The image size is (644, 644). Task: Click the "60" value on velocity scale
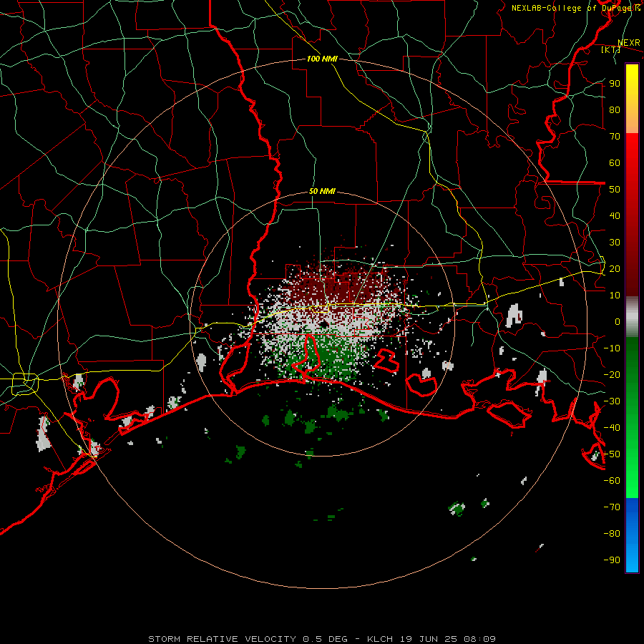(x=615, y=162)
